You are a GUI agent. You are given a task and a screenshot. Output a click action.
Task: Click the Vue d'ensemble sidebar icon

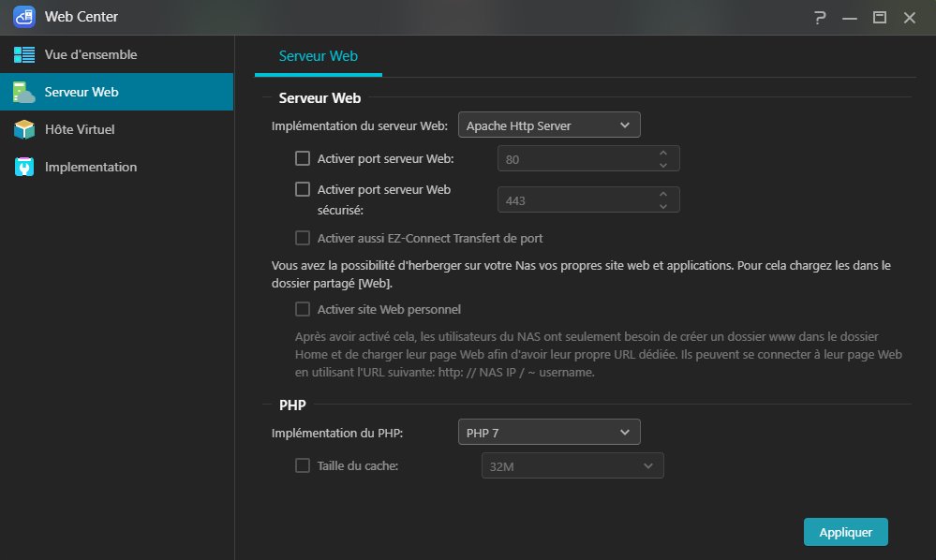(24, 54)
